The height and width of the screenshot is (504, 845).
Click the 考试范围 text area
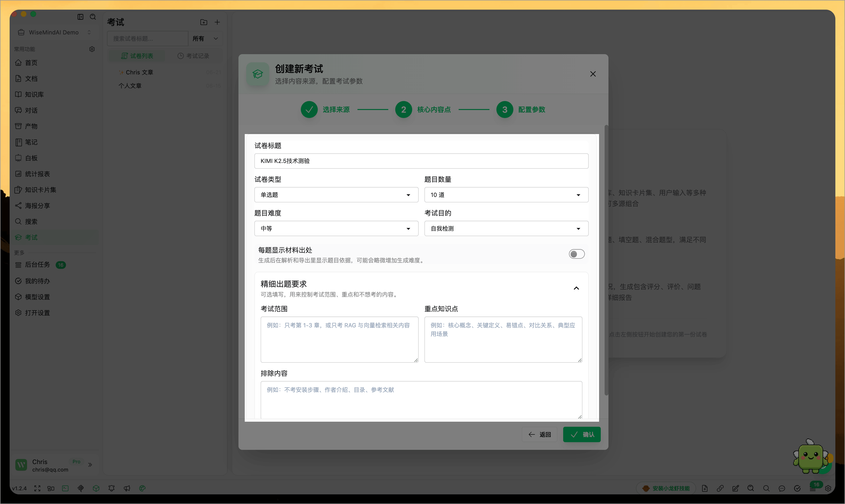[339, 339]
